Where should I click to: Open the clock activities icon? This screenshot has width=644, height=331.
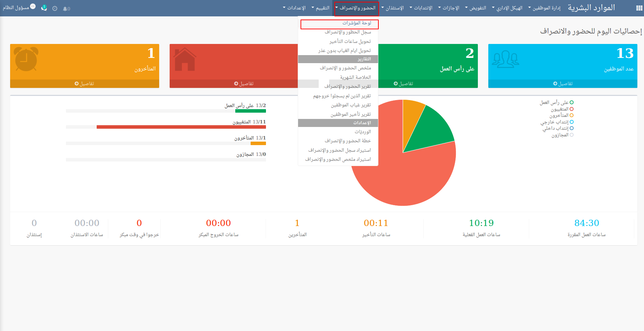tap(55, 9)
